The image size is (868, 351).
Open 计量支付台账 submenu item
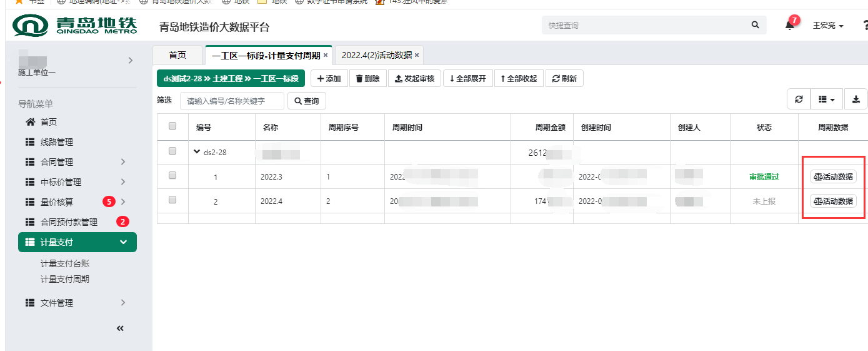click(65, 263)
